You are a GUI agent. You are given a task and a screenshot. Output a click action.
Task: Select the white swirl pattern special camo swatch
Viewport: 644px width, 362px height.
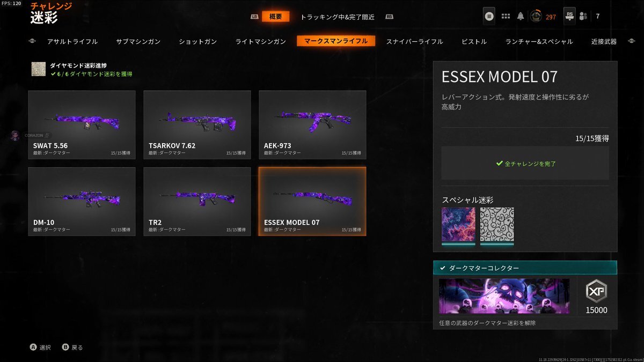pos(497,226)
